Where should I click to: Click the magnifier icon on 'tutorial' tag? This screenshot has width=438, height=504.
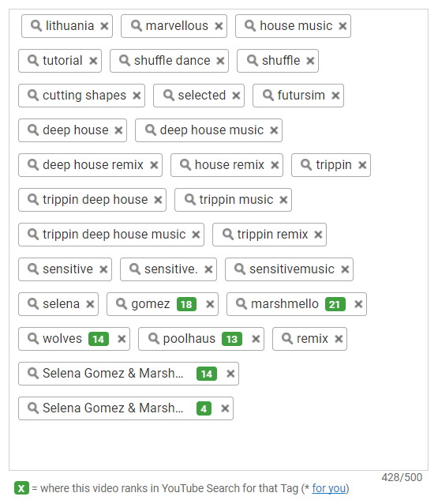tap(33, 60)
